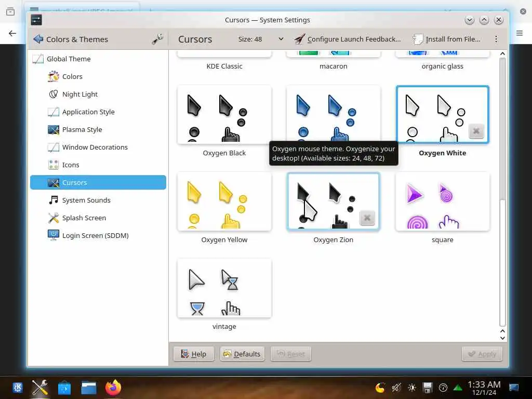
Task: Launch Firefox from the taskbar
Action: click(x=113, y=388)
